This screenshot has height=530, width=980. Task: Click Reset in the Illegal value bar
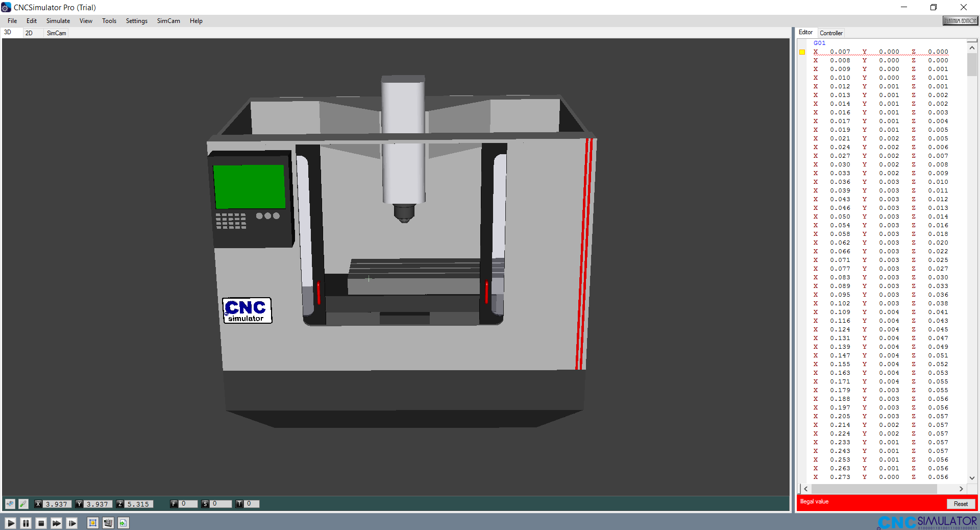point(961,504)
